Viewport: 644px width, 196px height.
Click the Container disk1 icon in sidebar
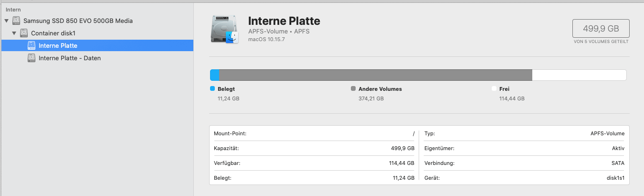point(24,33)
